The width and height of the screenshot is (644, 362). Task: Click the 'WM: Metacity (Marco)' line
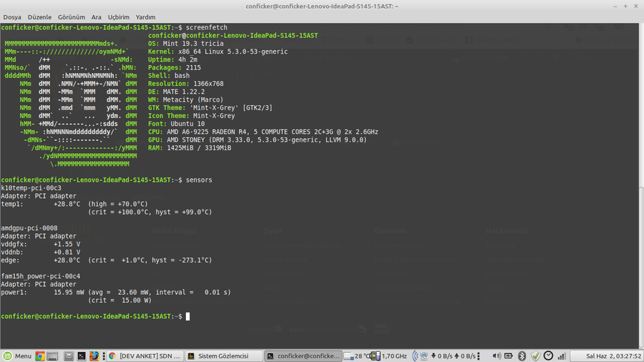coord(185,99)
